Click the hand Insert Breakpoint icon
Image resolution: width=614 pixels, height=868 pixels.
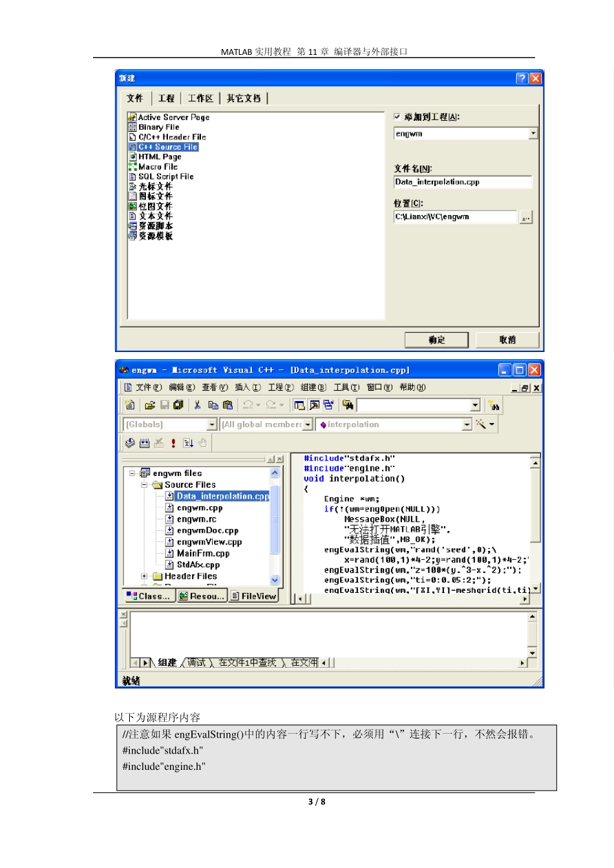point(202,443)
